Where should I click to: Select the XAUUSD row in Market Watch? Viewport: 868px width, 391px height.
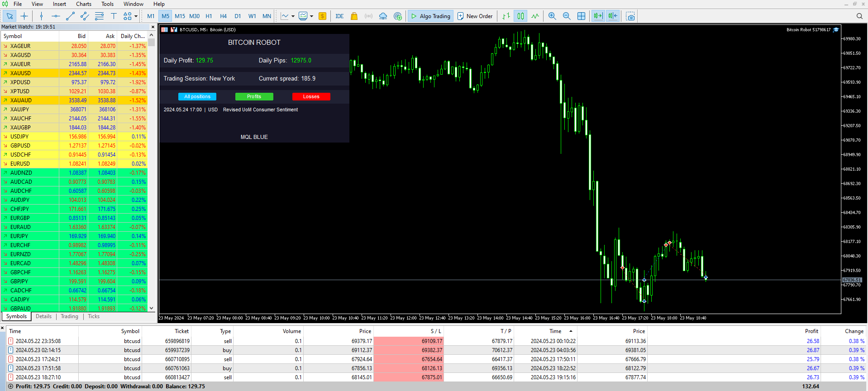tap(74, 73)
